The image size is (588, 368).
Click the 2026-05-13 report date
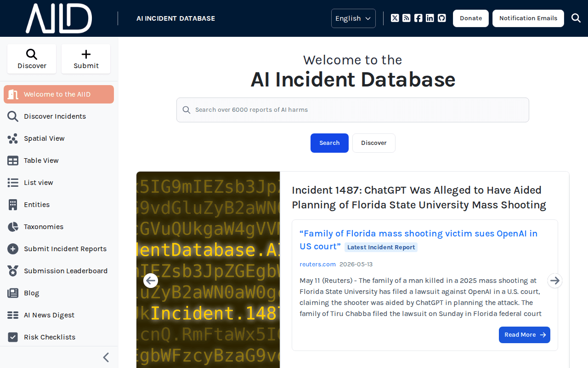[356, 264]
